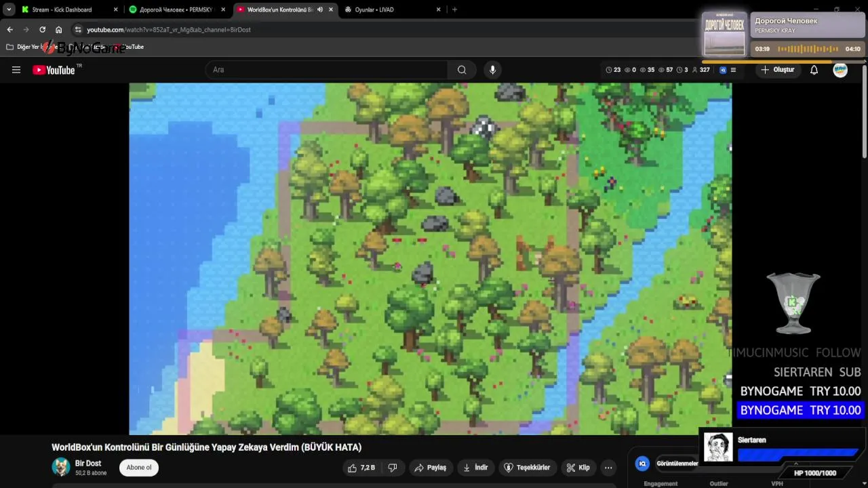Screen dimensions: 868x488
Task: Click the Teşekkürler thanks button
Action: click(x=528, y=468)
